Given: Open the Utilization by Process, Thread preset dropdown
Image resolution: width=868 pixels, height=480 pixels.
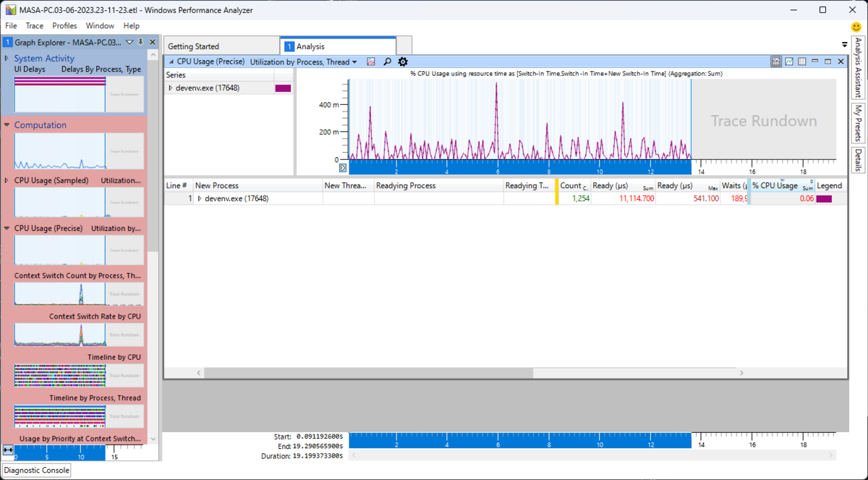Looking at the screenshot, I should (x=304, y=62).
